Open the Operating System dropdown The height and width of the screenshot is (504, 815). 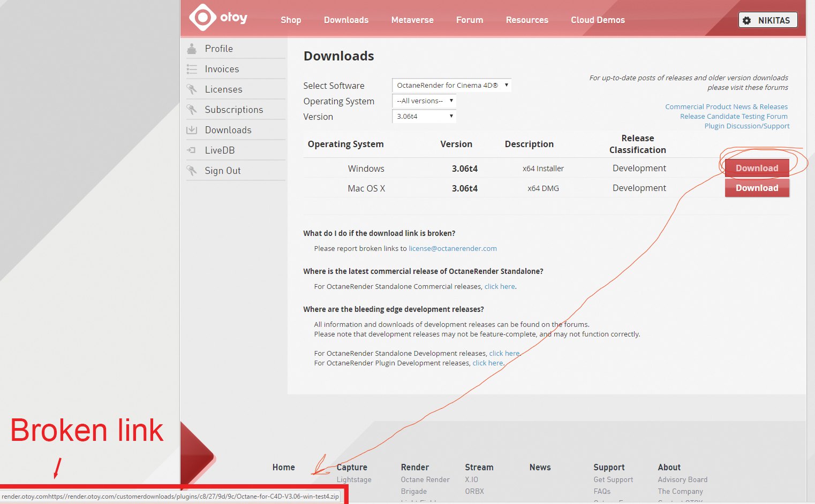click(x=424, y=101)
